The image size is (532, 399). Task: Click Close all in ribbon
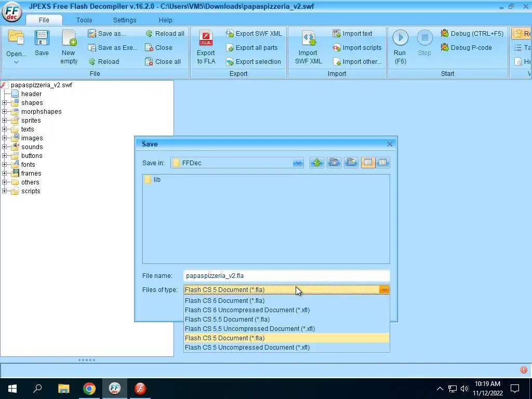[x=163, y=61]
